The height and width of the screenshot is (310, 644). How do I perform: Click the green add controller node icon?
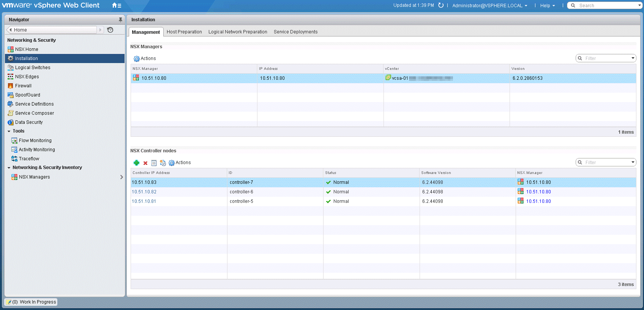(136, 163)
